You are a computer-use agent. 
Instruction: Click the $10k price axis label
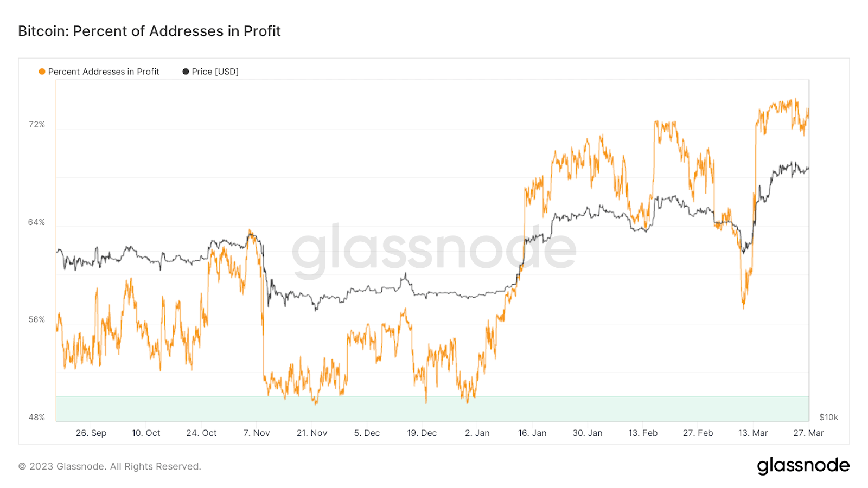828,418
